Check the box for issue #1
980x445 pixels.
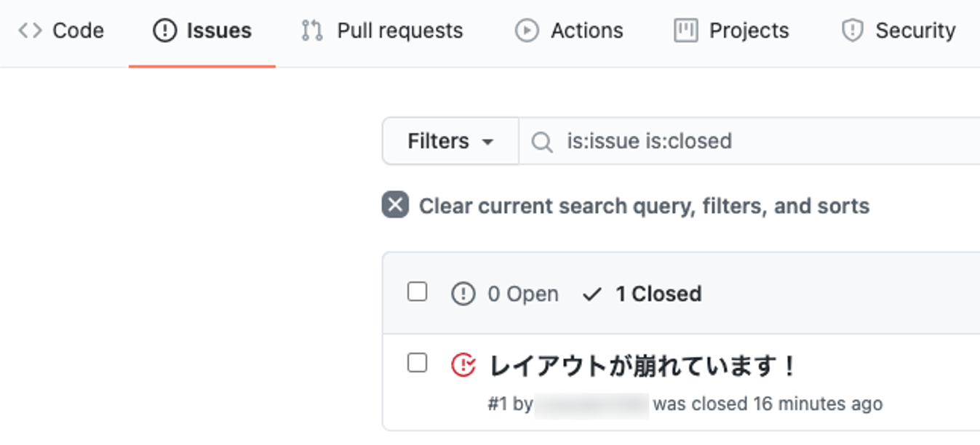click(x=417, y=363)
